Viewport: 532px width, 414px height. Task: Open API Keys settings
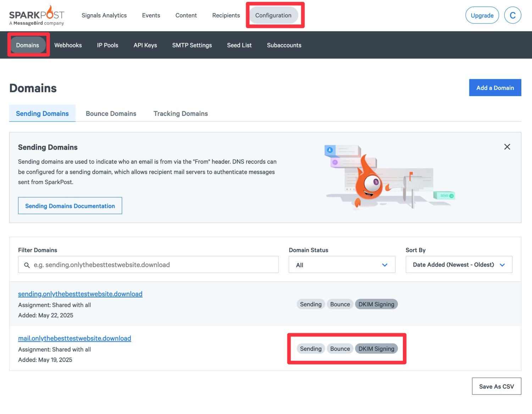coord(145,45)
